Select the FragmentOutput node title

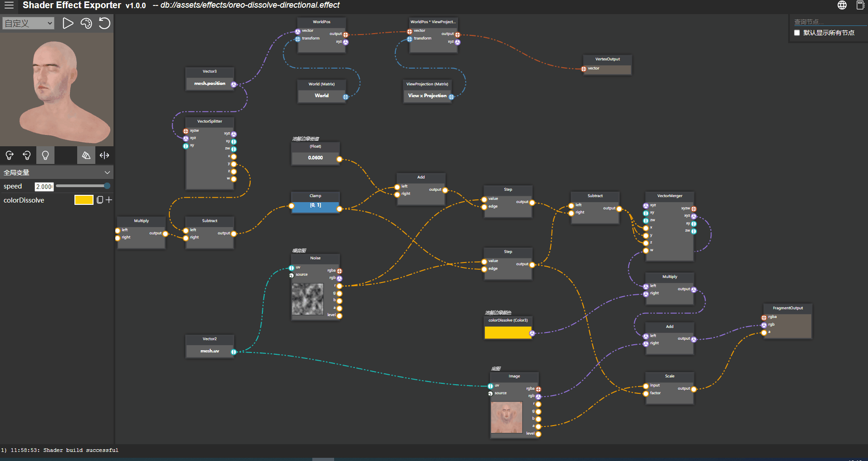[788, 308]
